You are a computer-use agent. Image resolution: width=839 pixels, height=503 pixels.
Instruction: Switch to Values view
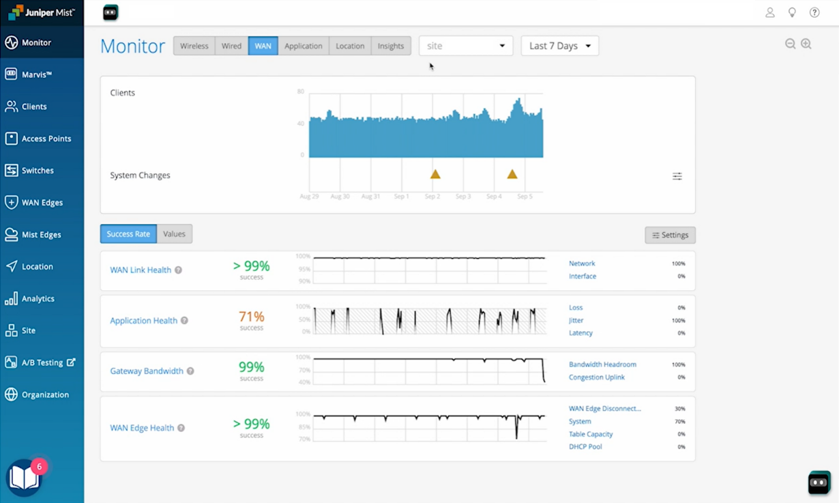click(174, 234)
